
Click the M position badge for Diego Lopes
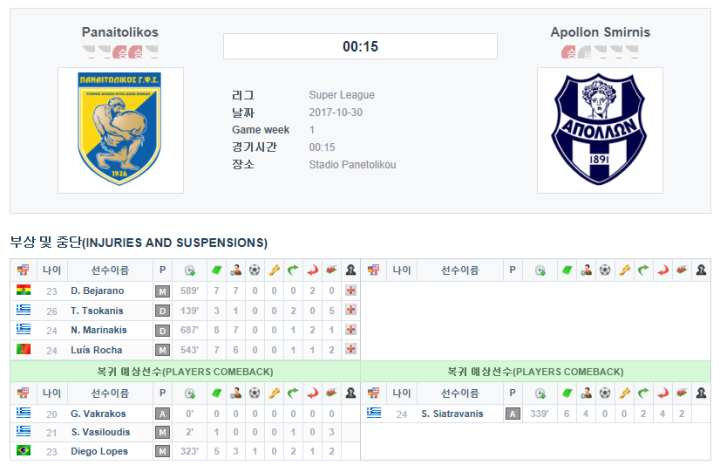[162, 451]
